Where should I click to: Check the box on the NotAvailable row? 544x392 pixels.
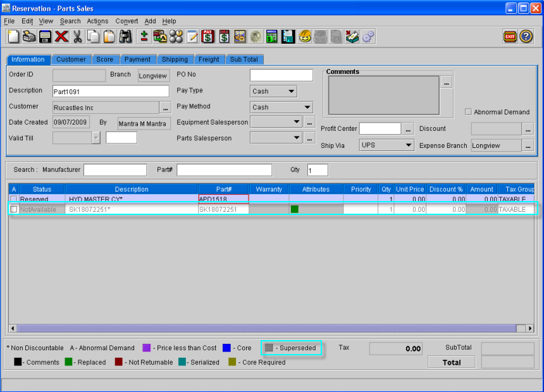click(x=13, y=209)
